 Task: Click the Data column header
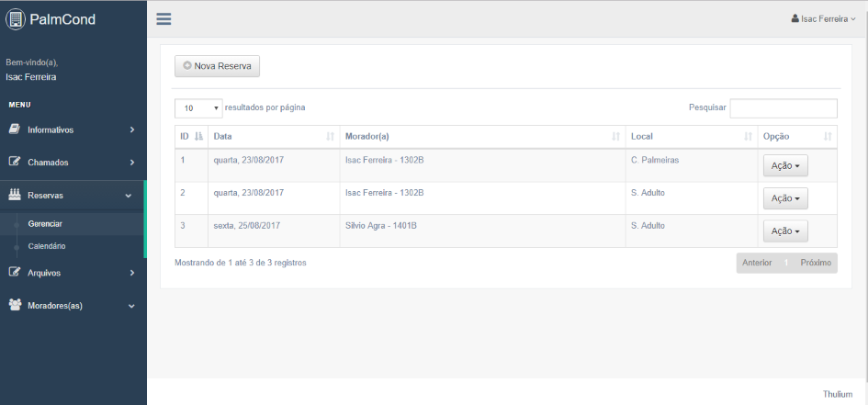click(x=274, y=137)
